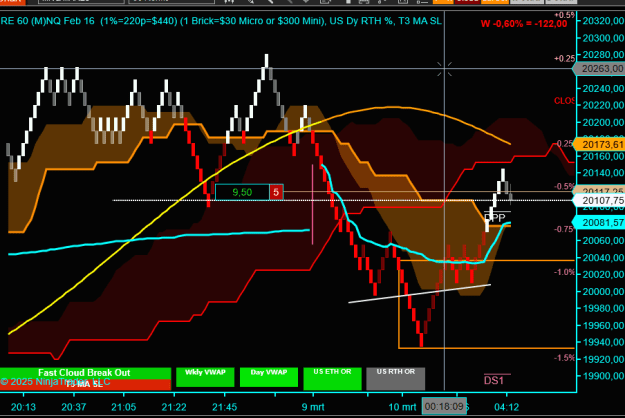Viewport: 625px width, 418px height.
Task: Toggle the Wkly VWAP indicator button
Action: pos(205,377)
